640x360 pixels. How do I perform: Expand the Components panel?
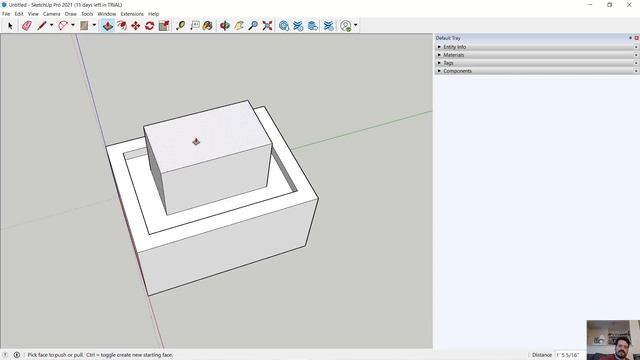tap(537, 71)
